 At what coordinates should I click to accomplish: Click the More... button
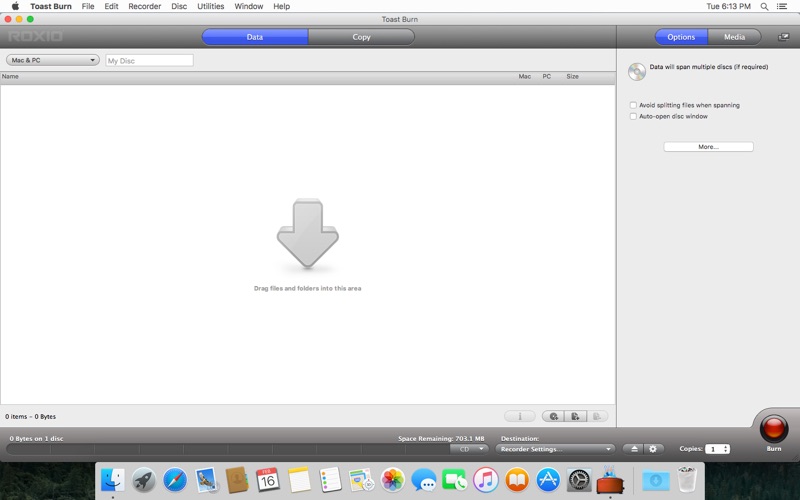[x=708, y=147]
